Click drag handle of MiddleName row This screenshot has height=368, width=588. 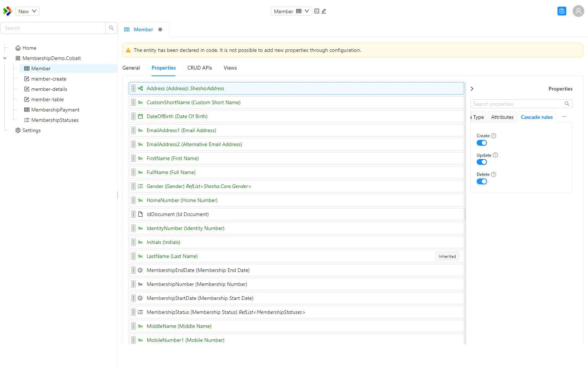tap(133, 326)
